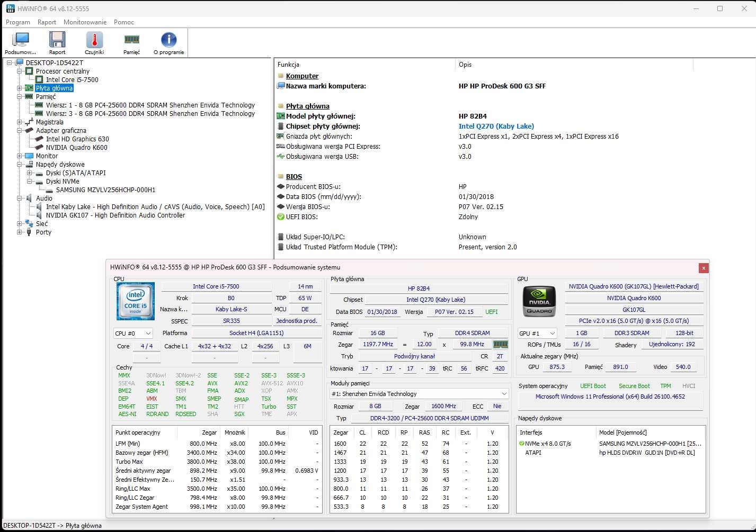
Task: Click the TPM chip icon in details list
Action: click(x=281, y=247)
